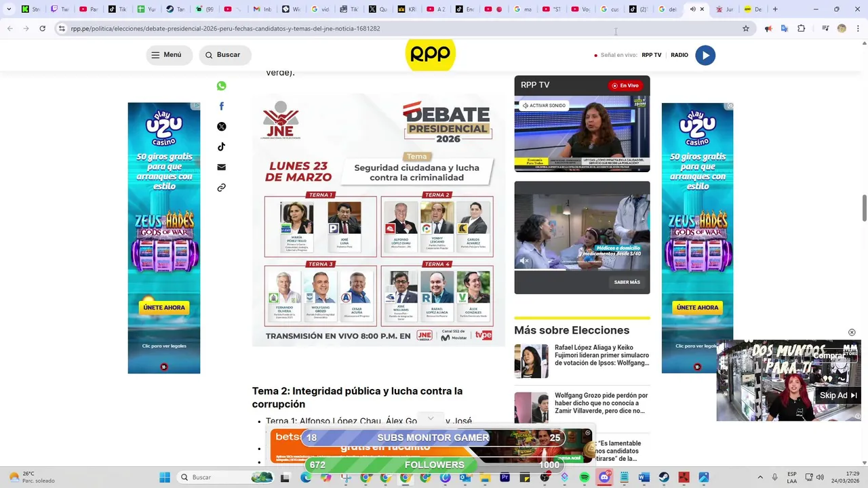The image size is (868, 488).
Task: Mute the active tab's audio icon
Action: (x=692, y=9)
